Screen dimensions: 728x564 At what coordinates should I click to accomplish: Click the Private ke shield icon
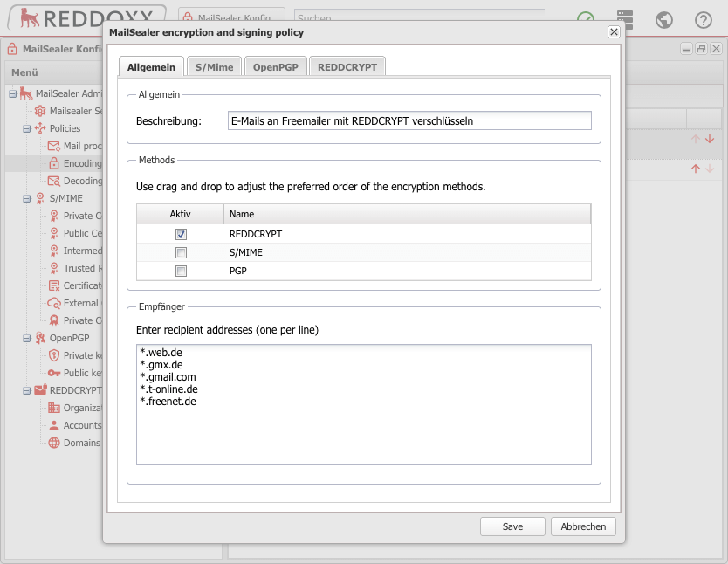[x=54, y=355]
